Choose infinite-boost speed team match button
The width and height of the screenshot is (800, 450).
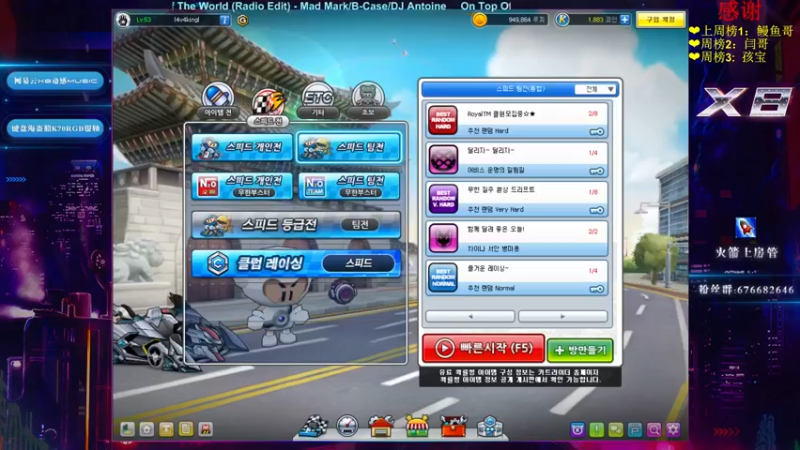pos(349,186)
